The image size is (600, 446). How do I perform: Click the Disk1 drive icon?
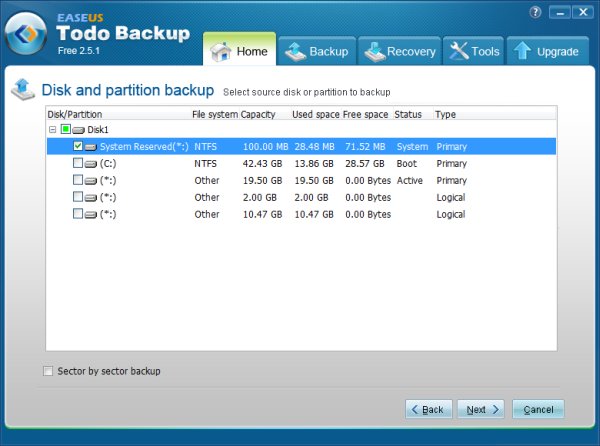click(x=78, y=130)
